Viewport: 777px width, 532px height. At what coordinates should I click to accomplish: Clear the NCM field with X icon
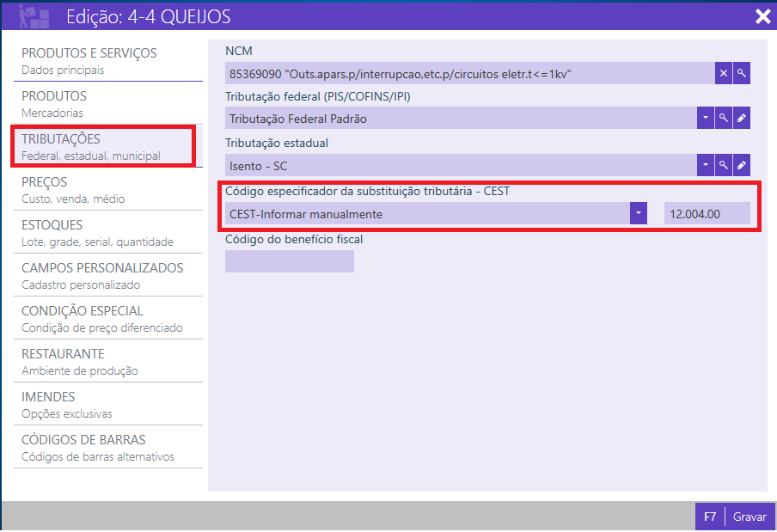724,74
